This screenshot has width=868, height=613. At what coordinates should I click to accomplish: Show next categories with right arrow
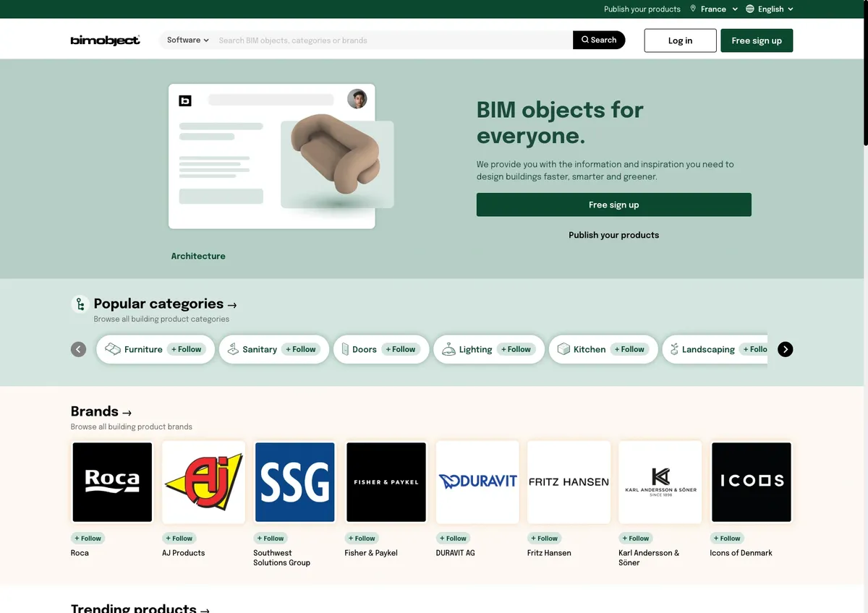click(x=786, y=349)
